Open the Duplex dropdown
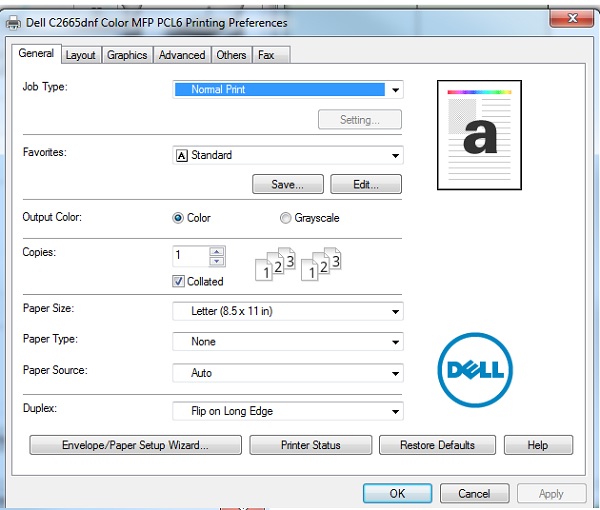Screen dimensions: 600x510 coord(288,411)
